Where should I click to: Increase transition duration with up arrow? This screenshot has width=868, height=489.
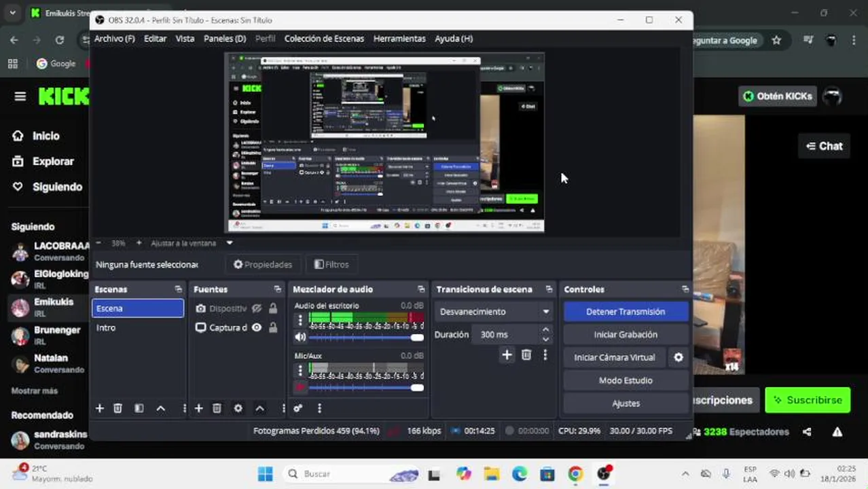(x=545, y=330)
